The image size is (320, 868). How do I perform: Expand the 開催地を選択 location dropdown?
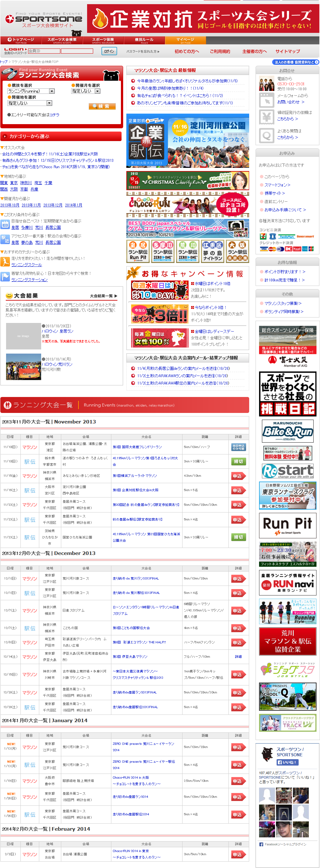coord(30,103)
